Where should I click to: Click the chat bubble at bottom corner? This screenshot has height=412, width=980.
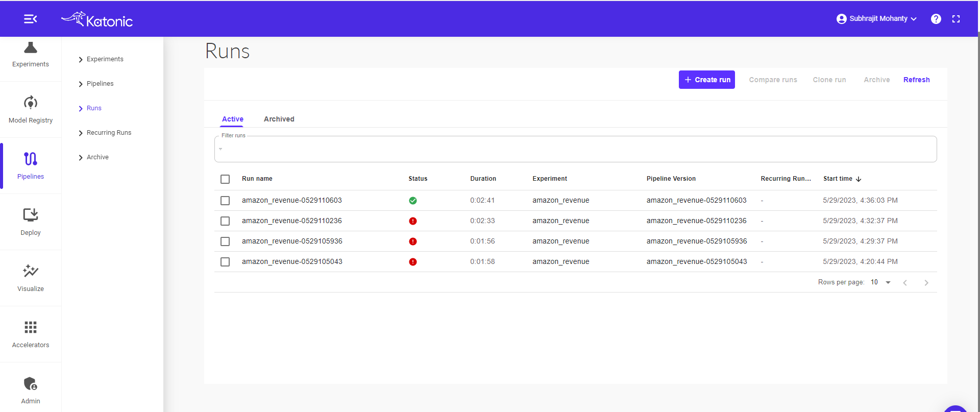coord(955,408)
